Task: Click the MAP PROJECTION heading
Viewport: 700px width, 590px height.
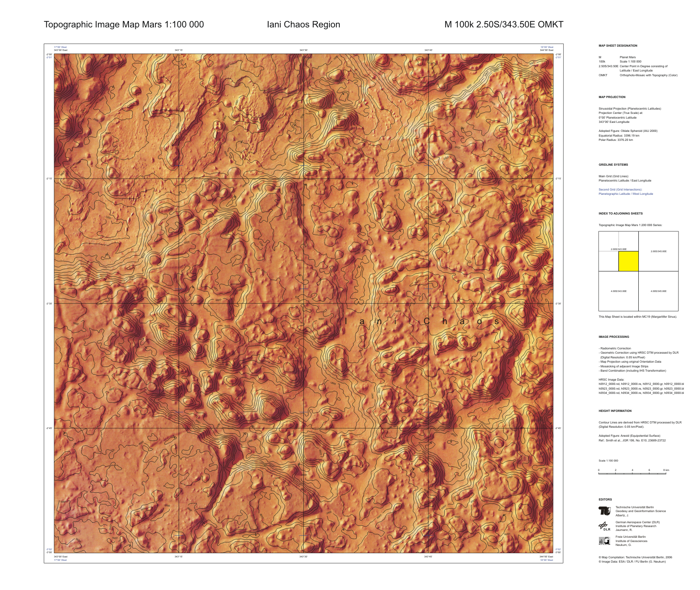Action: [x=612, y=97]
